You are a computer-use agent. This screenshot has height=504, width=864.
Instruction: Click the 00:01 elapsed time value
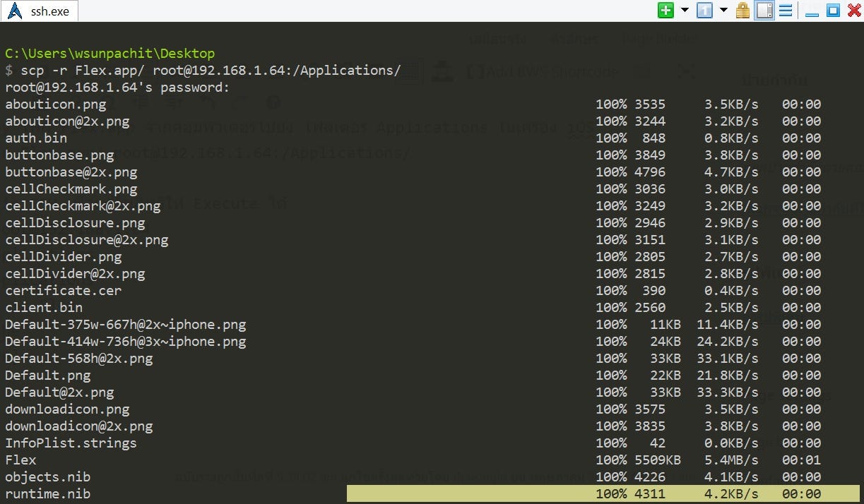pos(802,460)
